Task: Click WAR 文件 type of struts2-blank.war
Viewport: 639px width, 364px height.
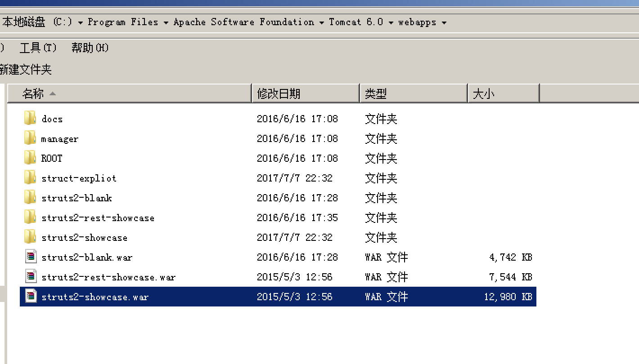Action: [387, 257]
